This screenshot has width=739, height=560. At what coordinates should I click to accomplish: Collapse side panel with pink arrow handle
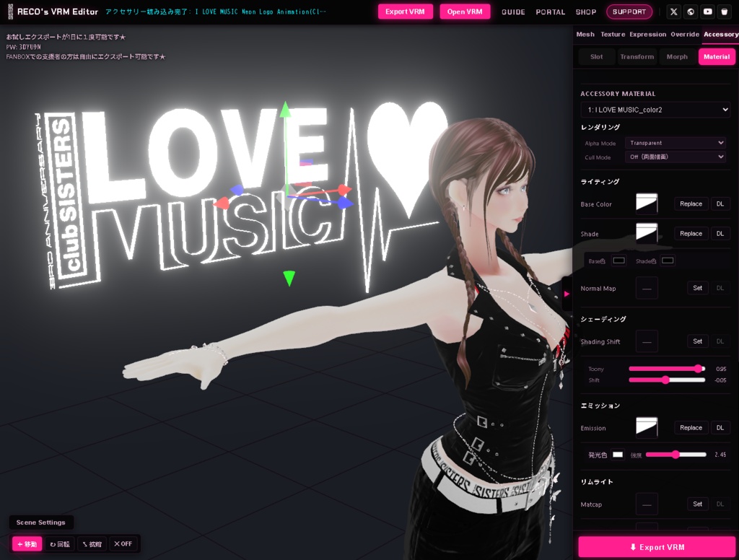567,294
